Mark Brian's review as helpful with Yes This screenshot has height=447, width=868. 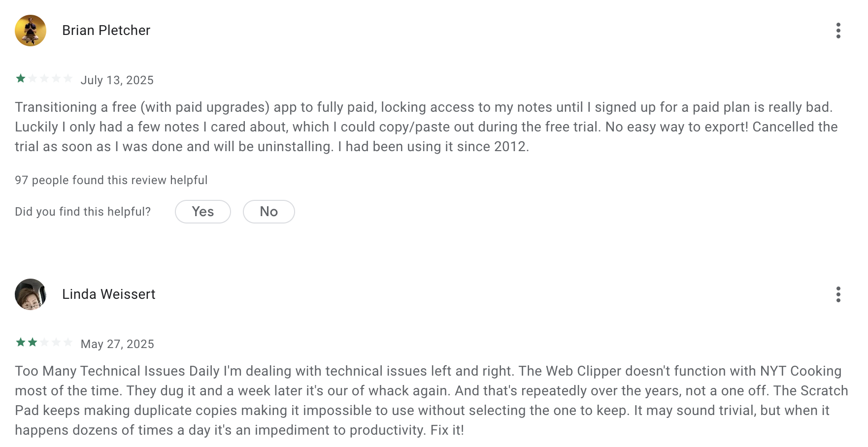coord(202,211)
